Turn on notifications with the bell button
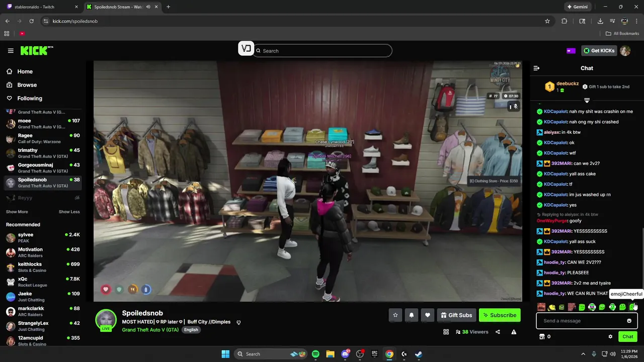 tap(412, 315)
